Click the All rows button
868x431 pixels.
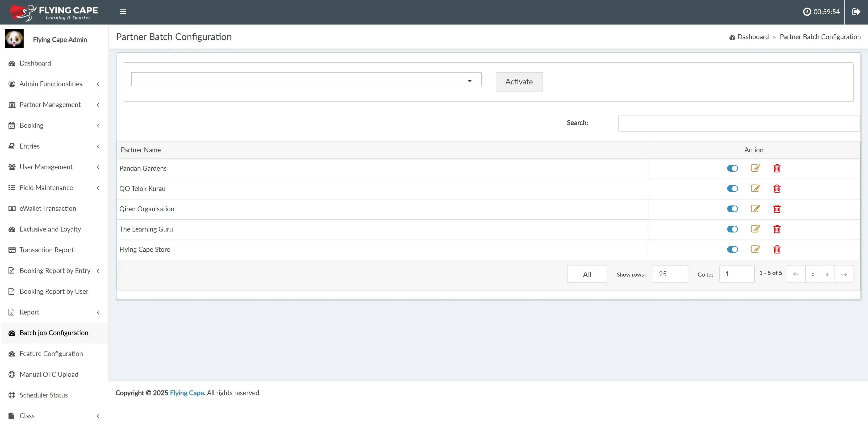[x=587, y=274]
